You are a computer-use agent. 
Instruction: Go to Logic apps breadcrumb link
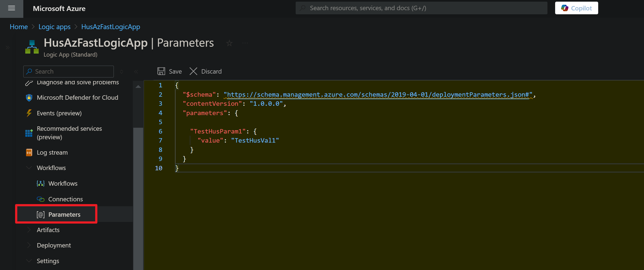pos(55,27)
